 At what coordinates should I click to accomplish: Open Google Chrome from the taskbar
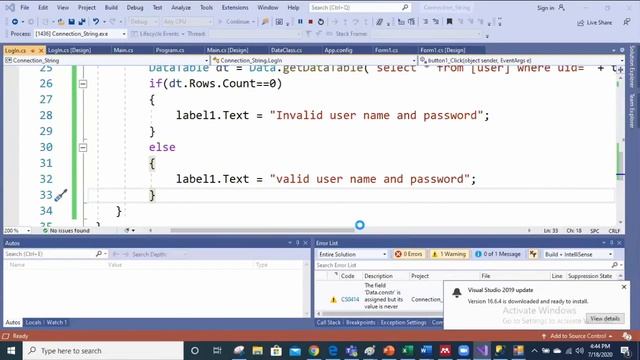(x=313, y=351)
